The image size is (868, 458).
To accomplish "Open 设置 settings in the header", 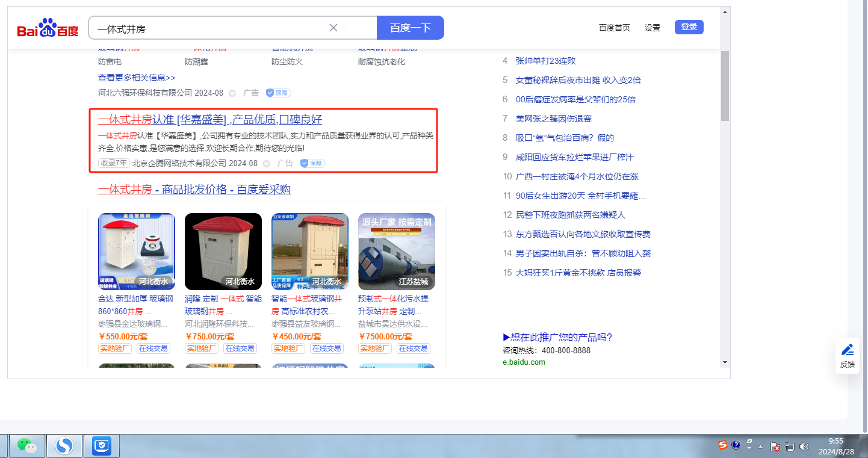I will (653, 28).
